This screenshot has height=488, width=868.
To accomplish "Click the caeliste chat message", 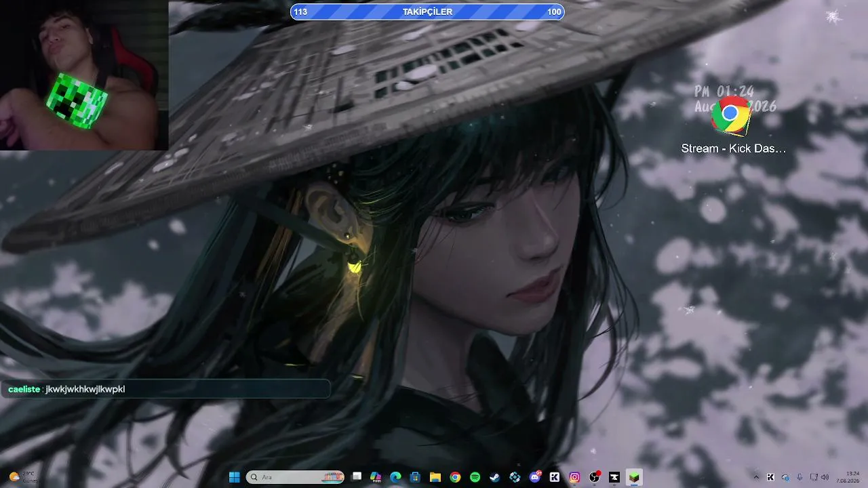I will coord(165,389).
